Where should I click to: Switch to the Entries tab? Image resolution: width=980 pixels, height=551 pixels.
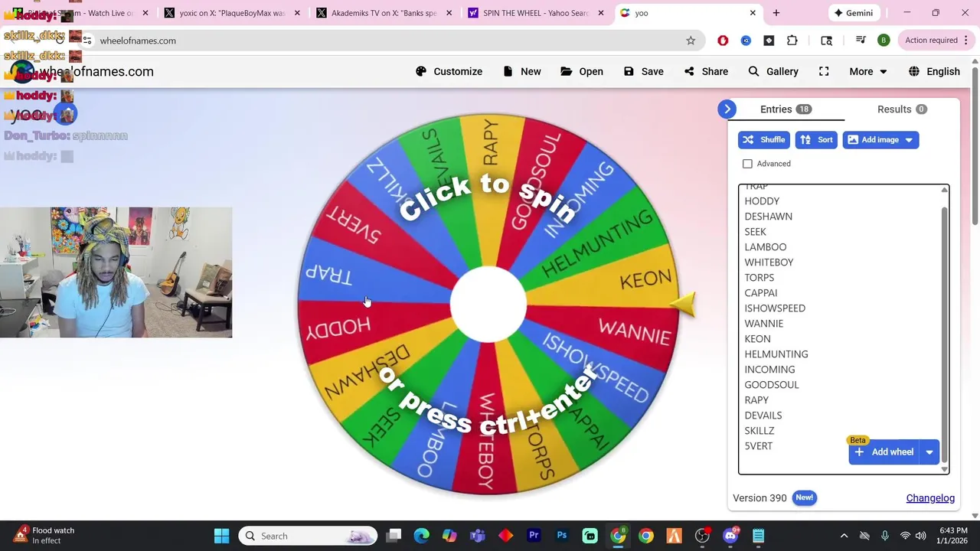pos(786,109)
